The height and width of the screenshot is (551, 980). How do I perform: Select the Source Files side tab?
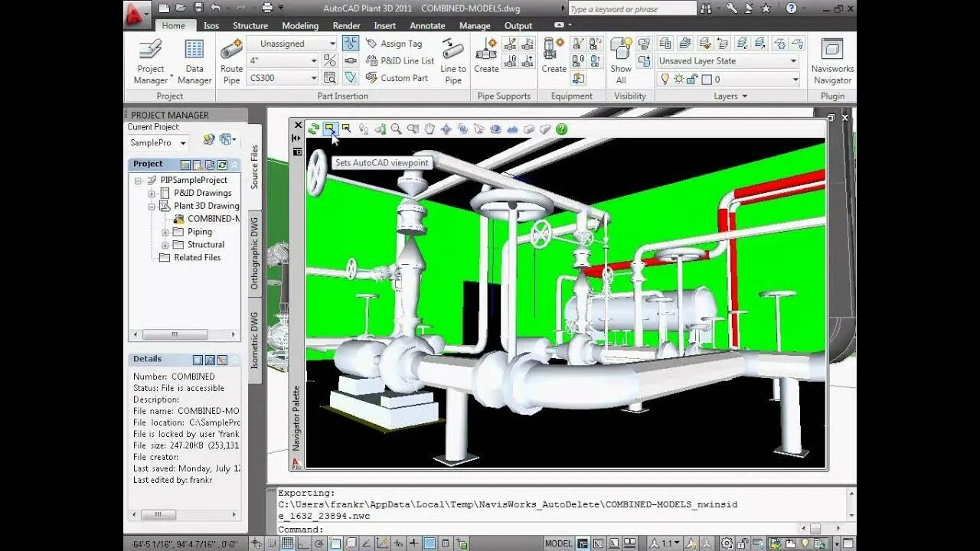click(254, 167)
